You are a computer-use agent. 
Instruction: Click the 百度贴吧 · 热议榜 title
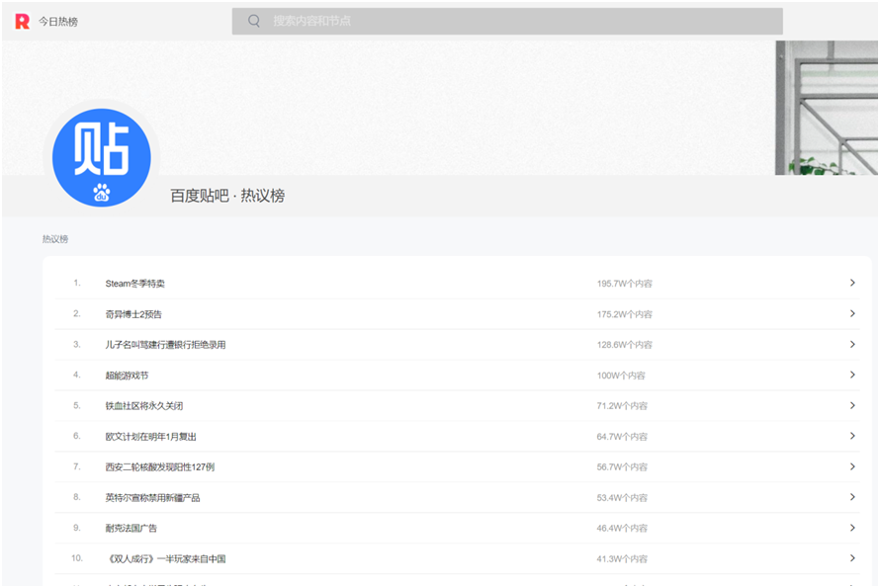227,196
